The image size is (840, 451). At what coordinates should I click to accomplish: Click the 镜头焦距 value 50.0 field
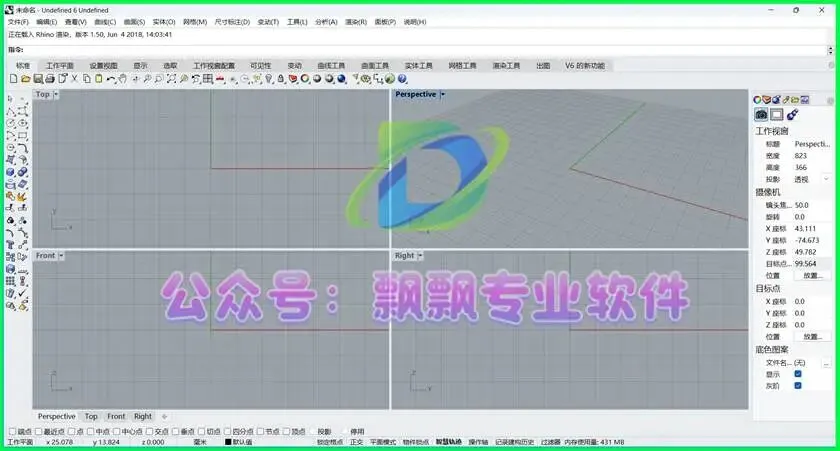(x=812, y=205)
